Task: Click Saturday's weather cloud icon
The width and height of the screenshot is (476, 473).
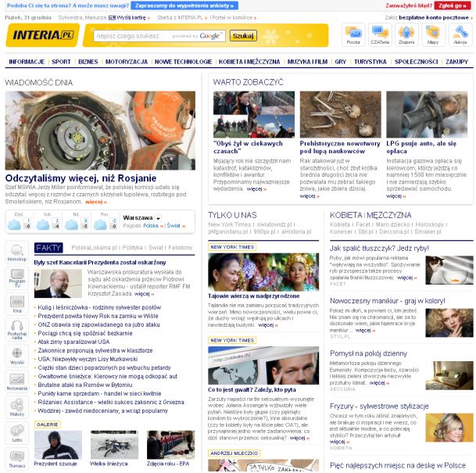Action: [x=42, y=224]
